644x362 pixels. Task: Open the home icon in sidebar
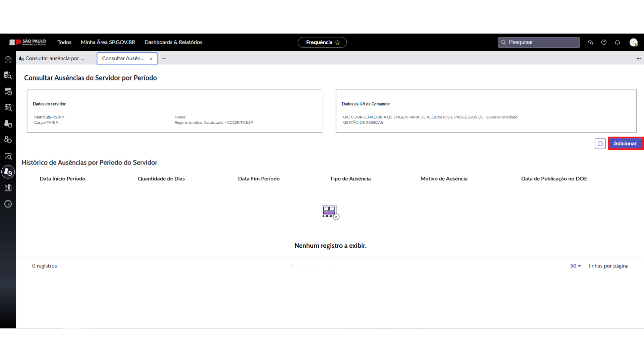coord(8,59)
